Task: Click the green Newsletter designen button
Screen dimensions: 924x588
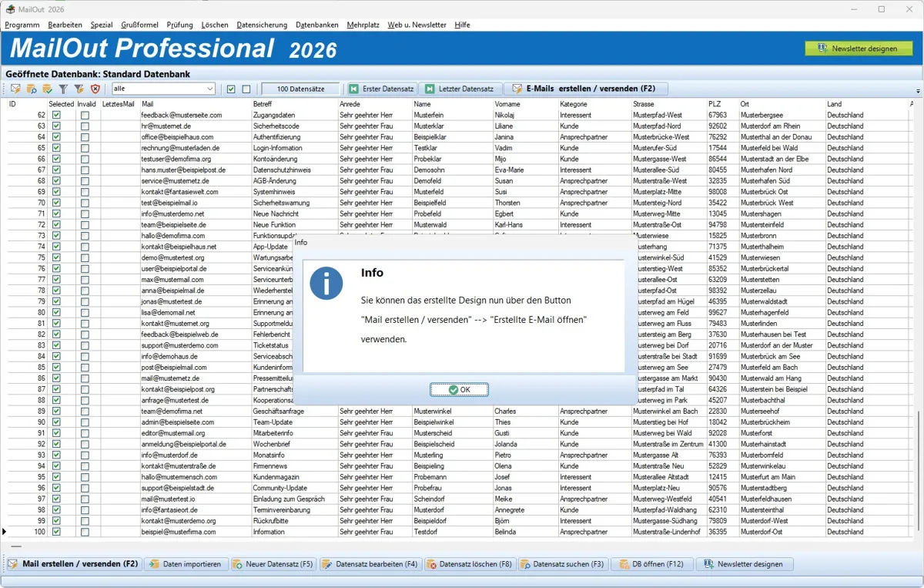Action: coord(858,49)
